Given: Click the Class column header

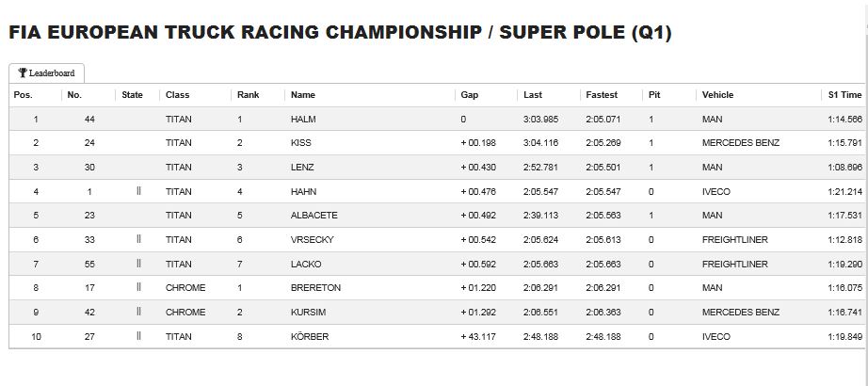Looking at the screenshot, I should click(x=177, y=95).
